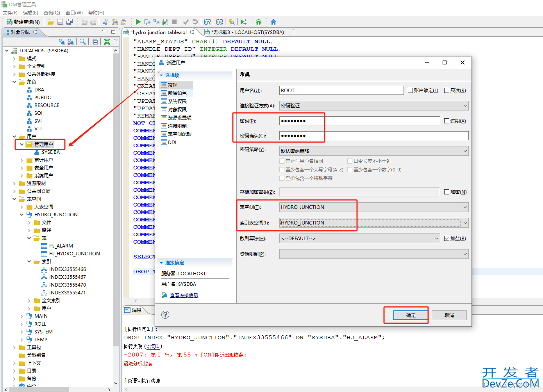Click the 语句1 link in messages
Viewport: 543px width, 392px height.
[153, 346]
